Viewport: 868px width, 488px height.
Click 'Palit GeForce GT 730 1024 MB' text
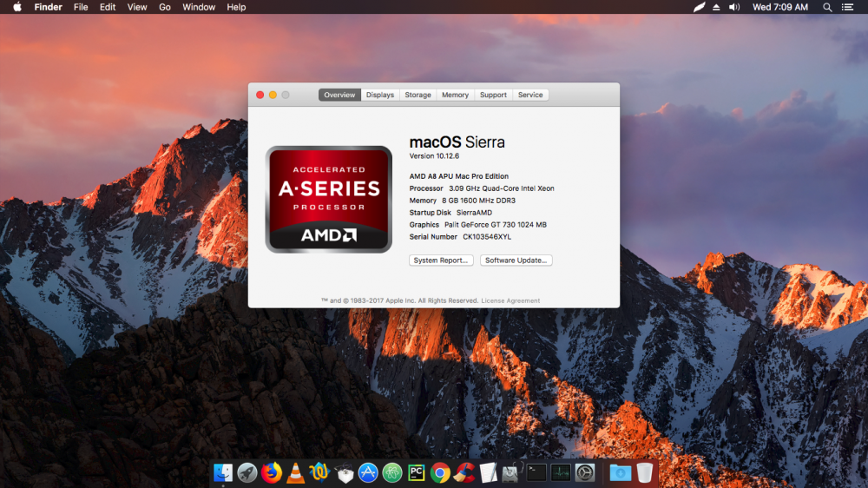point(496,225)
